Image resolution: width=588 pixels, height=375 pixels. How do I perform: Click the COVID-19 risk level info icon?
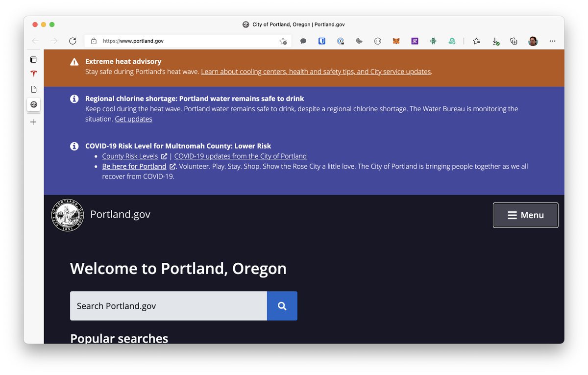point(74,146)
